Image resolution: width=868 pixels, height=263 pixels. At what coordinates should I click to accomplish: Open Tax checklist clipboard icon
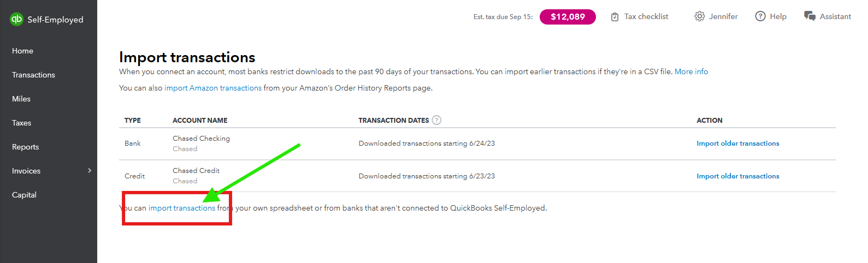(615, 17)
